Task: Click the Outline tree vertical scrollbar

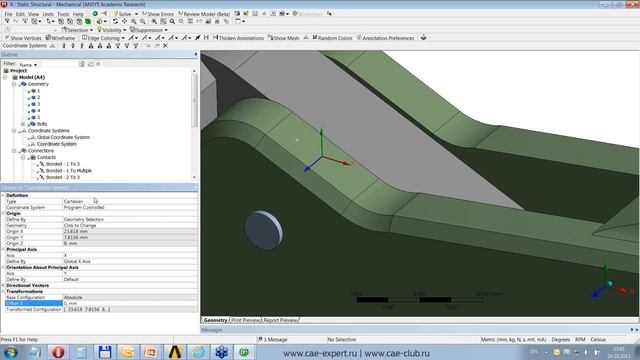Action: point(194,100)
